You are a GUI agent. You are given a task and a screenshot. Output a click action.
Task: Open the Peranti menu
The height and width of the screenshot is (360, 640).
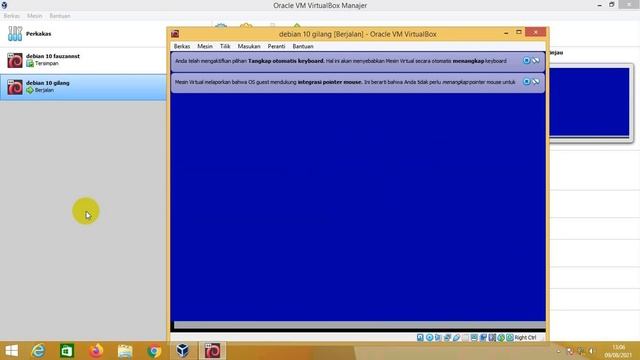coord(276,46)
